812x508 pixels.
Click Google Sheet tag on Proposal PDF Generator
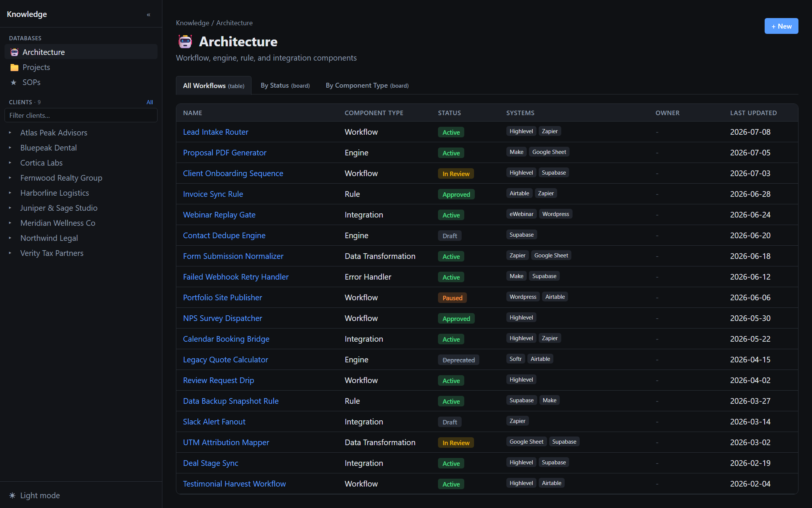549,152
